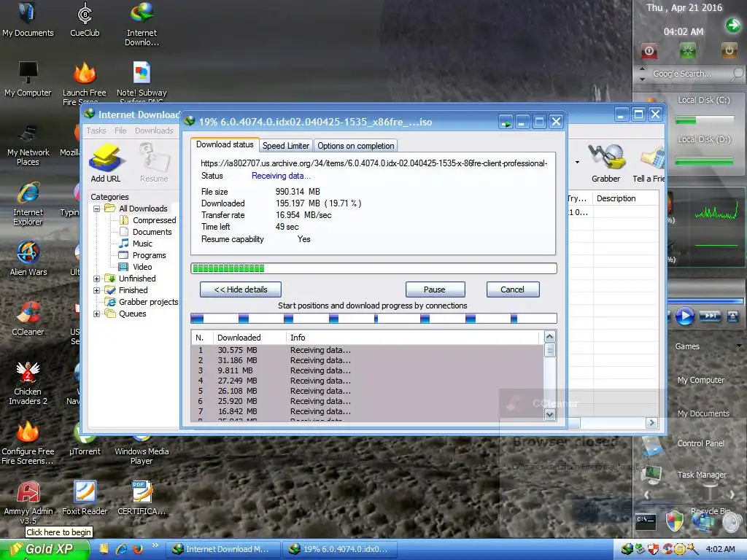Click the red shutdown sidebar icon

point(649,50)
